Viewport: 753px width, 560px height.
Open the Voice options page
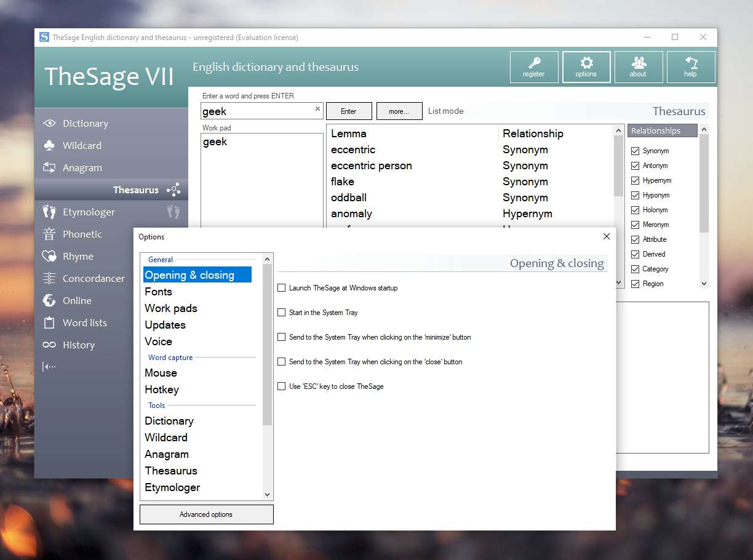[159, 342]
